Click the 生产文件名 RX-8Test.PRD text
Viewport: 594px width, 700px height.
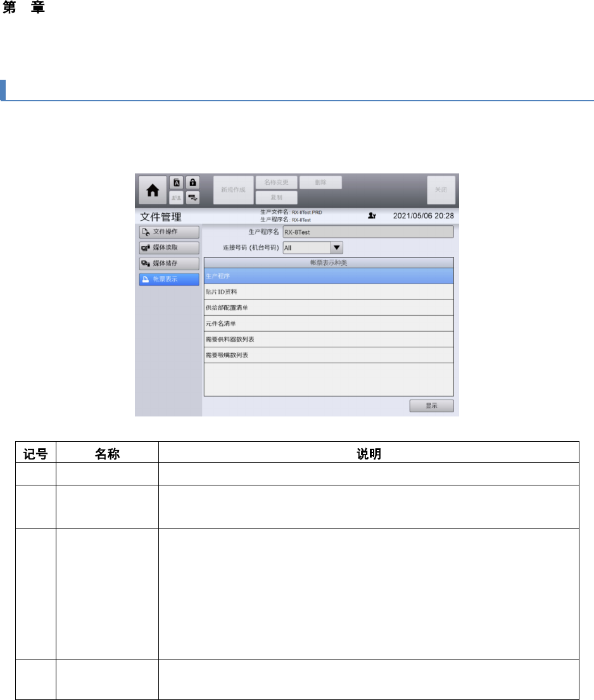291,212
